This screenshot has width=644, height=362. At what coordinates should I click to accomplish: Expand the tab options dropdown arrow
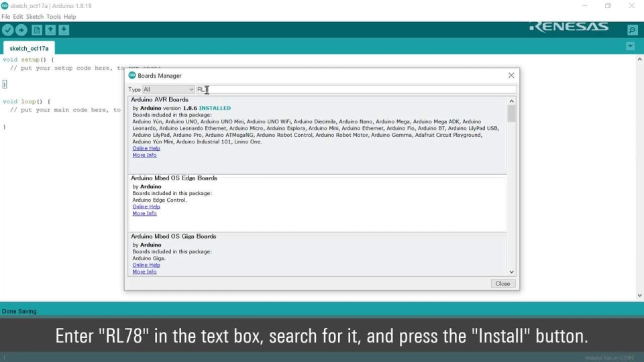(630, 46)
